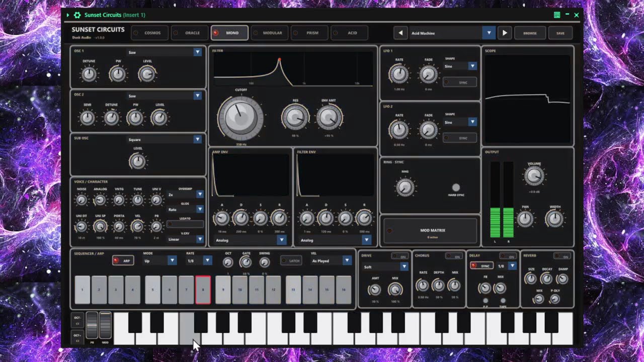The height and width of the screenshot is (362, 644).
Task: Click the arpeggiator GATE knob
Action: pos(246,262)
